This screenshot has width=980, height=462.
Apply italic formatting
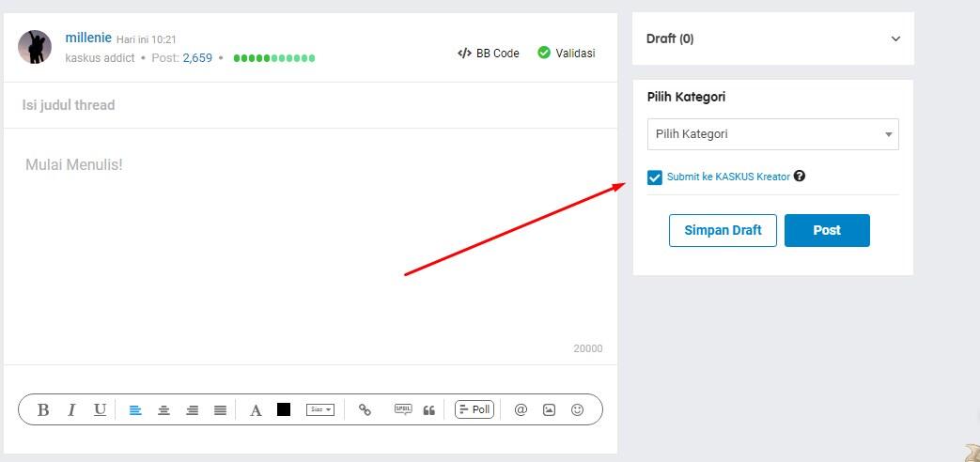[x=71, y=409]
